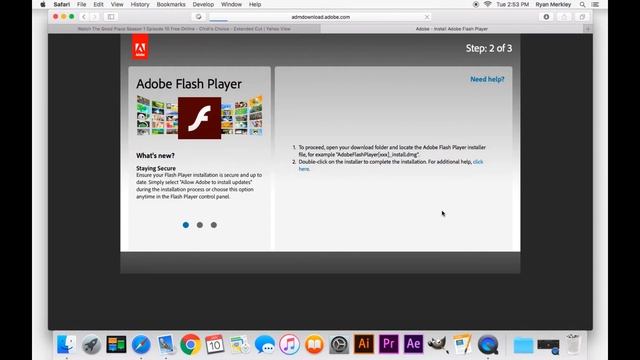640x360 pixels.
Task: Open the Apple menu
Action: (x=42, y=4)
